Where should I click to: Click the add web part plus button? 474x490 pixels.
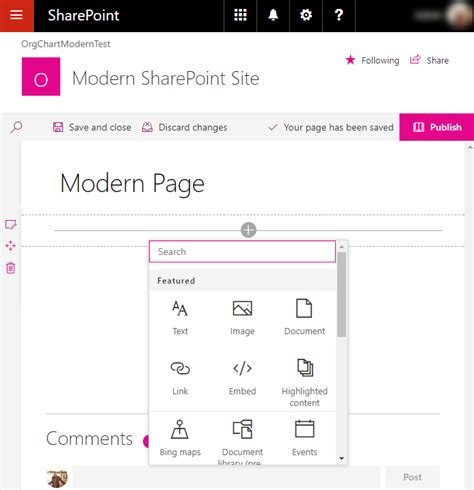pyautogui.click(x=249, y=230)
